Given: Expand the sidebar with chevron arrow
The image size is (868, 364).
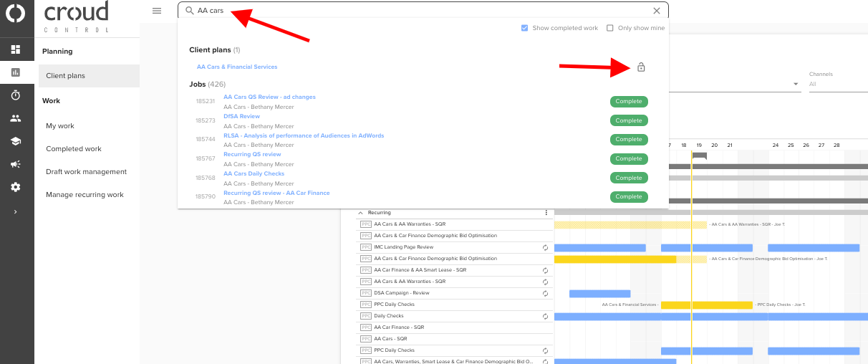Looking at the screenshot, I should point(16,211).
